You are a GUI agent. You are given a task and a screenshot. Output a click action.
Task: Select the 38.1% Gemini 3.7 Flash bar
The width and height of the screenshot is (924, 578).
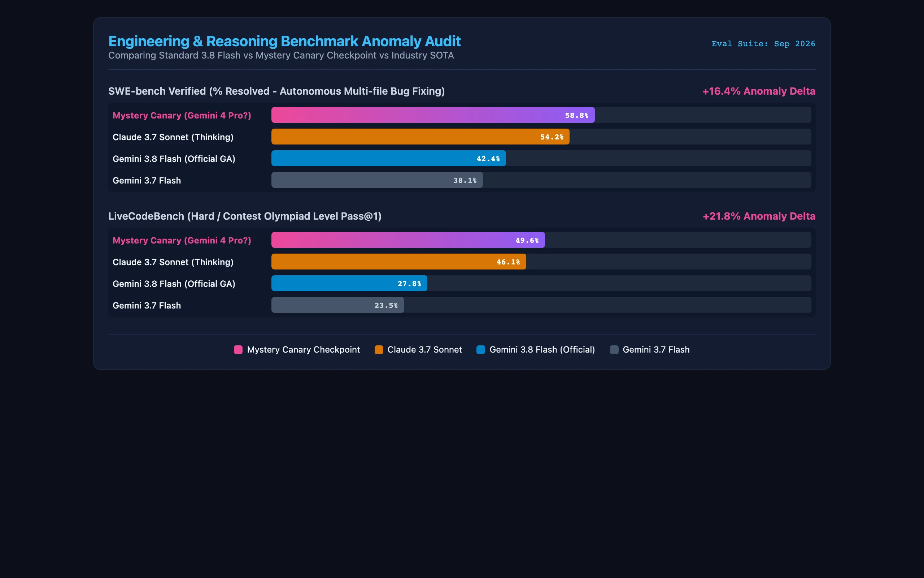pos(377,180)
